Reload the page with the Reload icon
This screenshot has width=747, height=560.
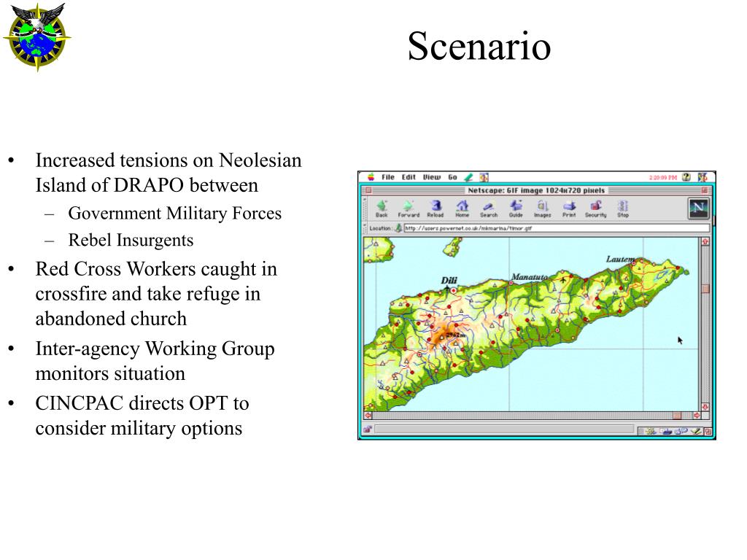pyautogui.click(x=436, y=206)
